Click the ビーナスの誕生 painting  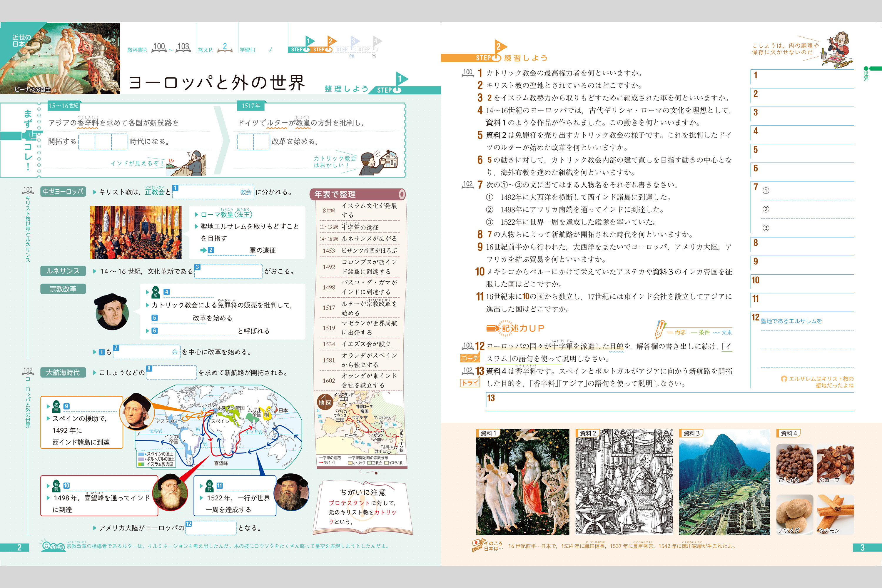(60, 58)
